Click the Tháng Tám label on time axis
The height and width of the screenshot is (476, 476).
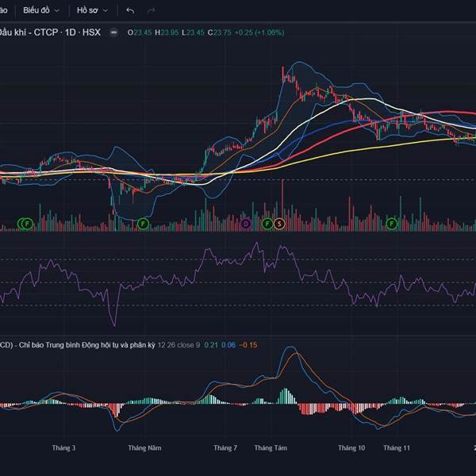[x=271, y=448]
